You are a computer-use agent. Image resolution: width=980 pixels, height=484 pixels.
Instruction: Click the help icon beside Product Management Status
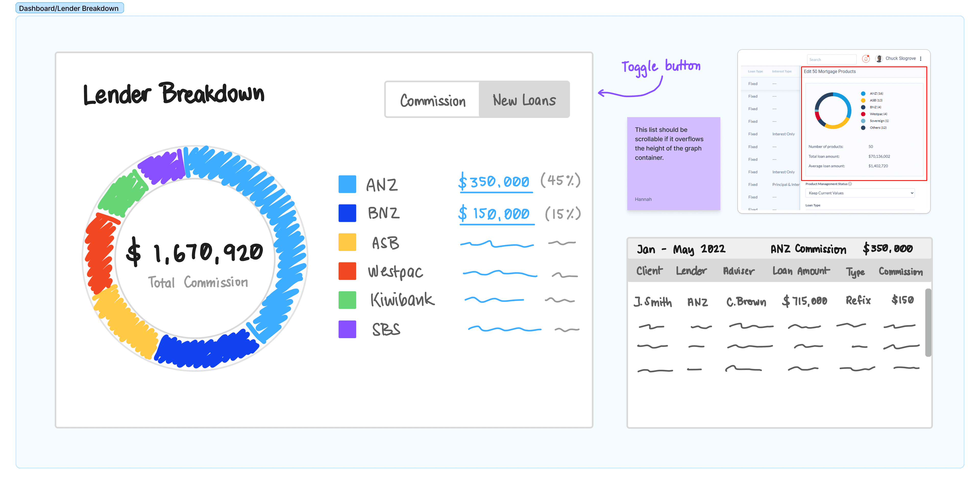(850, 184)
